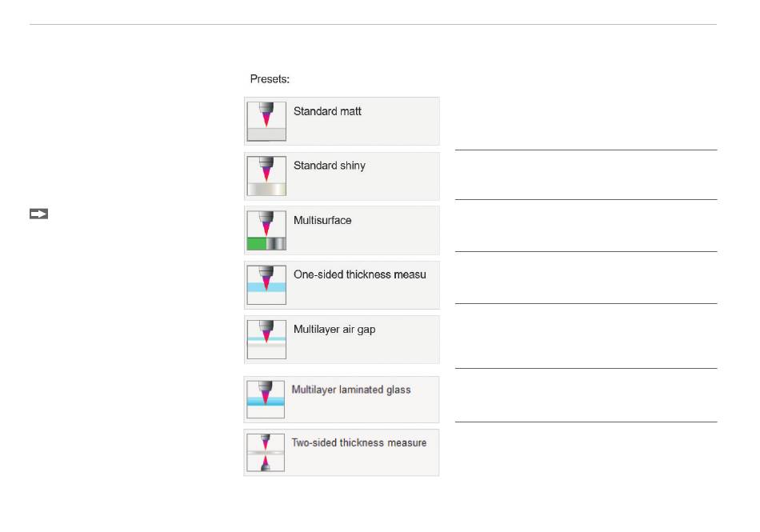
Task: Click the Standard matt label
Action: [327, 111]
